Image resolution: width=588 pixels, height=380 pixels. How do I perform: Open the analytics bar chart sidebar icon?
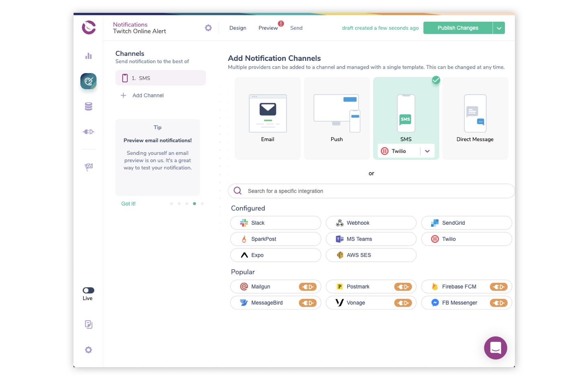(x=88, y=56)
